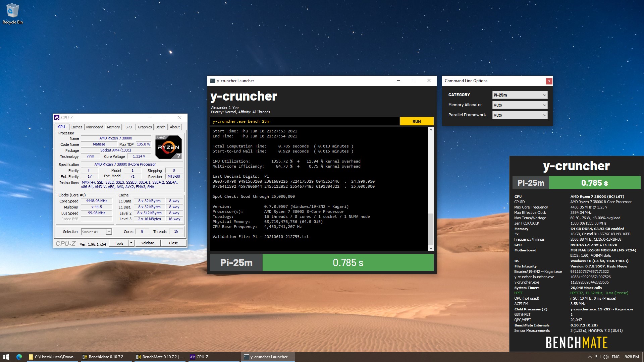Click the Bus Speed value 99.98 MHz

pyautogui.click(x=97, y=213)
